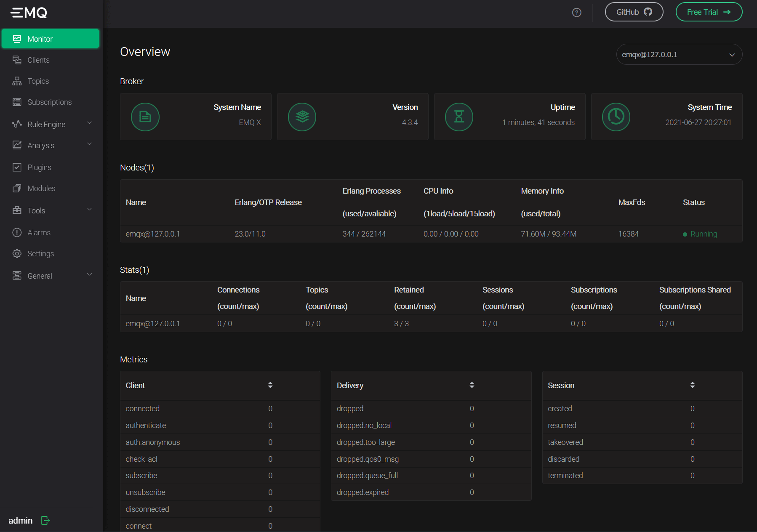The height and width of the screenshot is (532, 757).
Task: Click the Analysis chart icon
Action: (17, 145)
